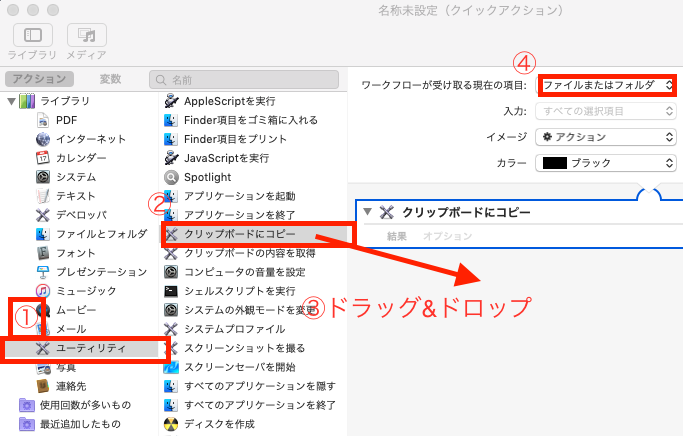Select the フォント category icon
This screenshot has height=436, width=683.
coord(43,253)
